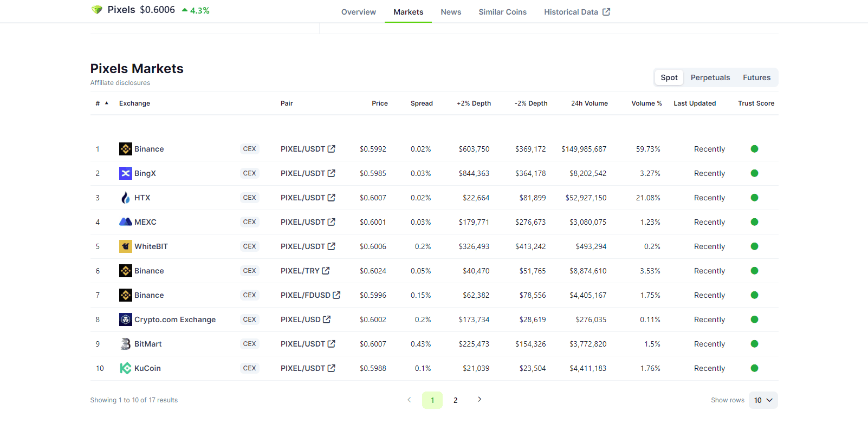The height and width of the screenshot is (424, 868).
Task: Go to next page with right chevron
Action: click(480, 400)
